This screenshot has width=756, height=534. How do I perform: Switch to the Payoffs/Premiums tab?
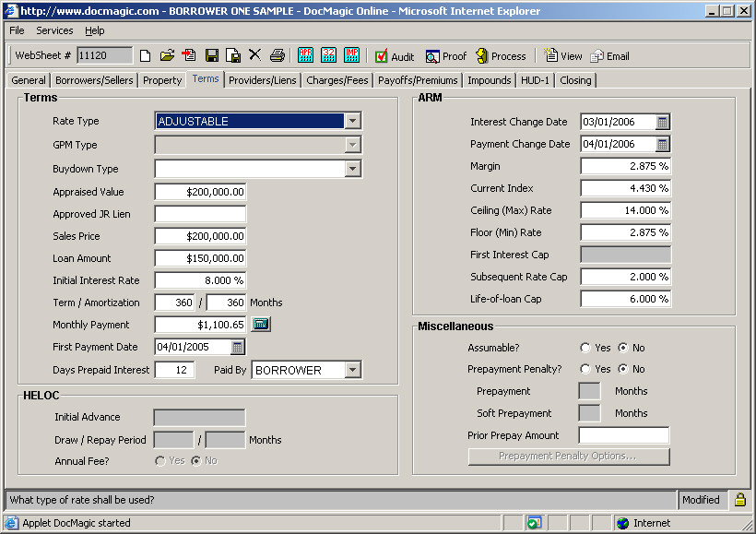pos(418,80)
